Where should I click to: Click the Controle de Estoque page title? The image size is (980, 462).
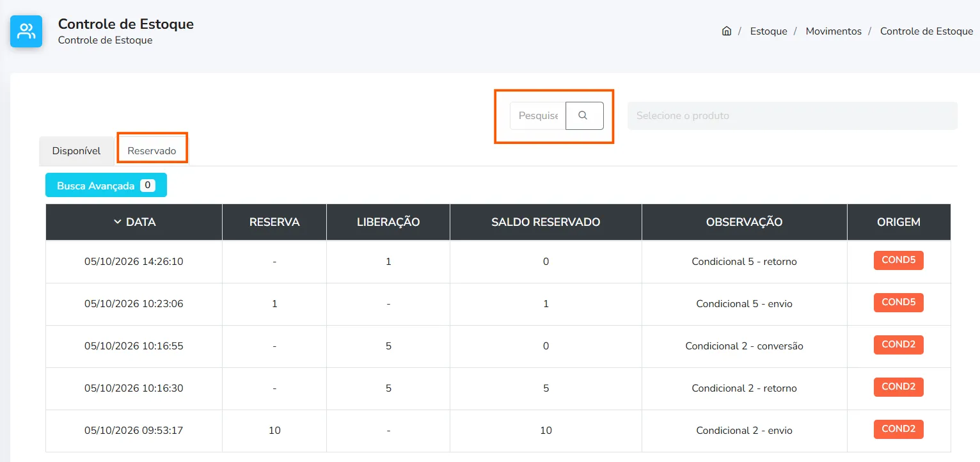pos(126,24)
